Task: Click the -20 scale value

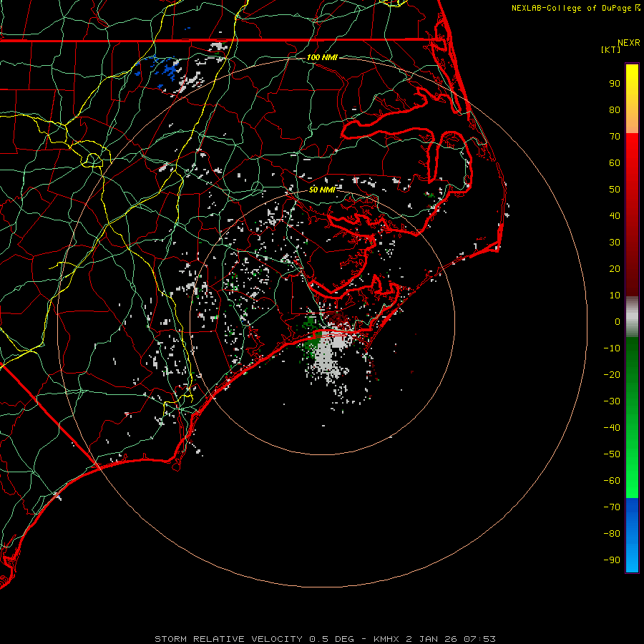Action: click(612, 374)
